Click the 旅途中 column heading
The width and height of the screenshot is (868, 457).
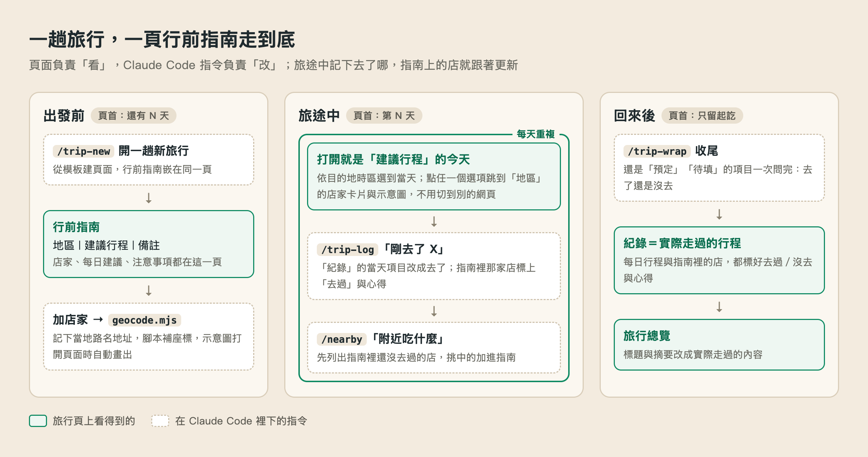[x=319, y=116]
